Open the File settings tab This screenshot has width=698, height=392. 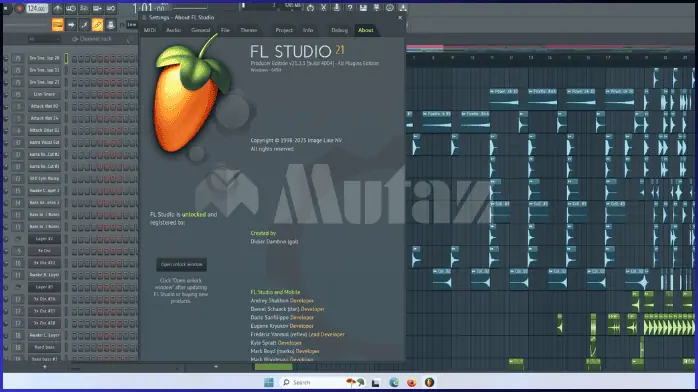coord(225,30)
